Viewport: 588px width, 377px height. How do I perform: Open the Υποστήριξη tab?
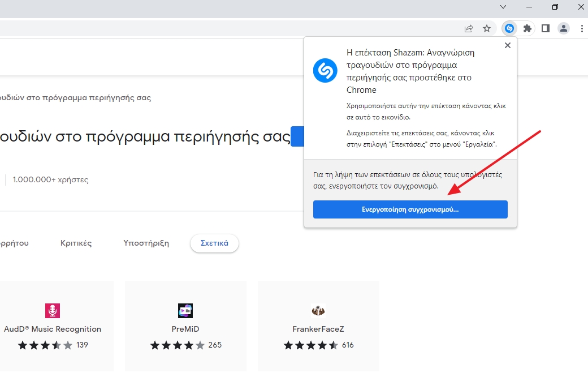146,243
